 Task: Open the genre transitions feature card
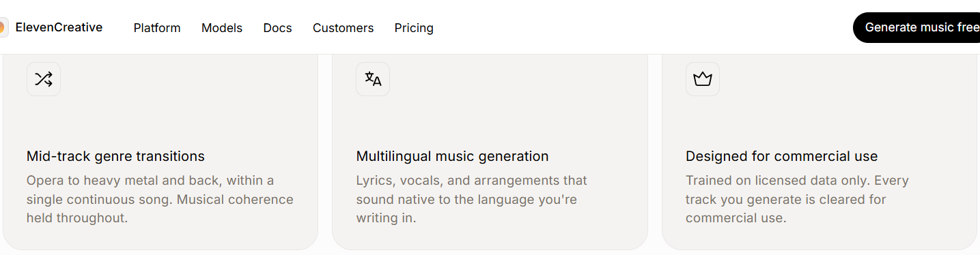[x=160, y=151]
